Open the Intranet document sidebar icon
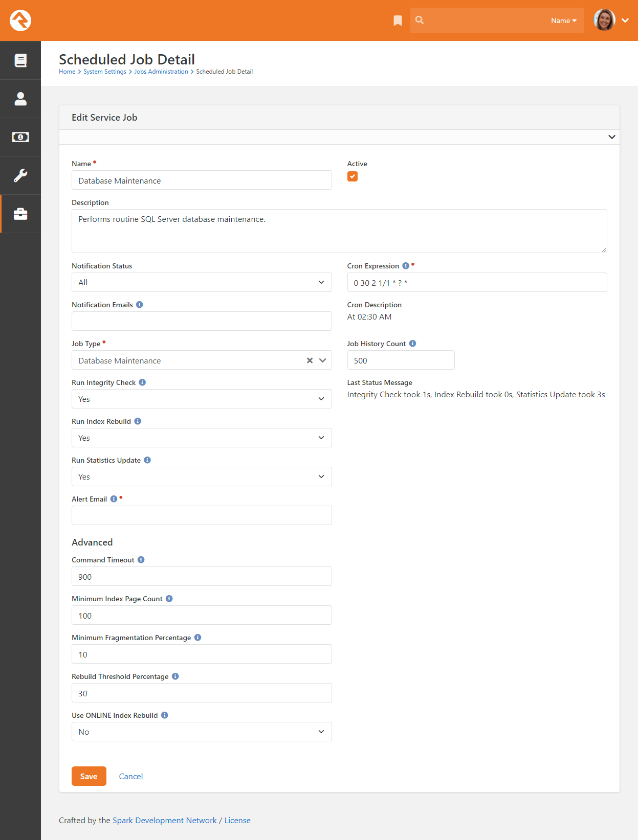The height and width of the screenshot is (840, 638). point(20,60)
